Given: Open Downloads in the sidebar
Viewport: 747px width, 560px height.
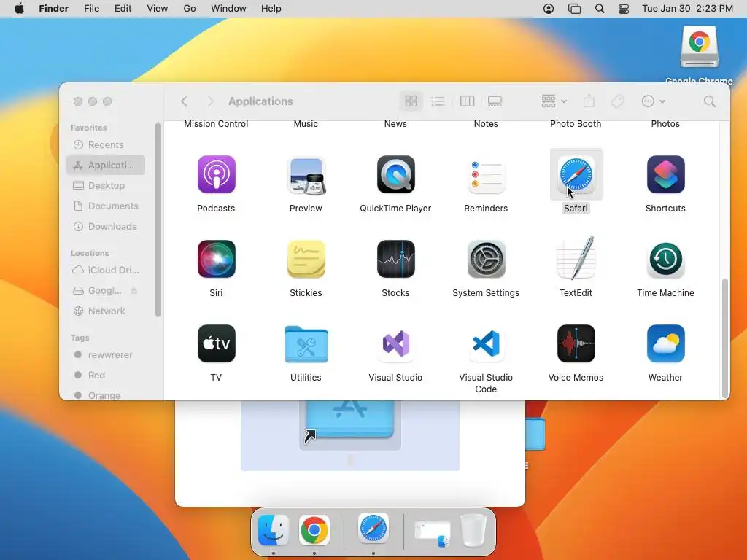Looking at the screenshot, I should 106,227.
